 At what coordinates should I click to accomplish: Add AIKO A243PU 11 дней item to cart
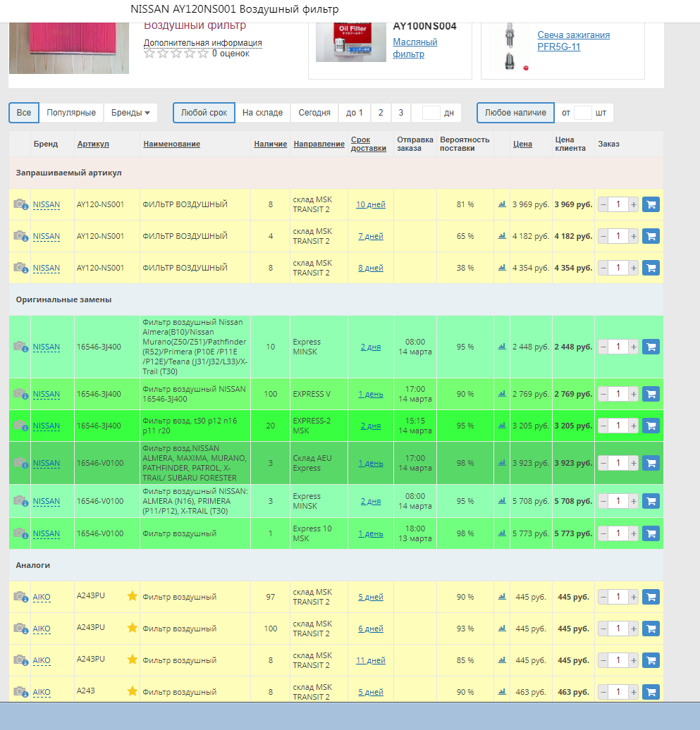pos(651,660)
